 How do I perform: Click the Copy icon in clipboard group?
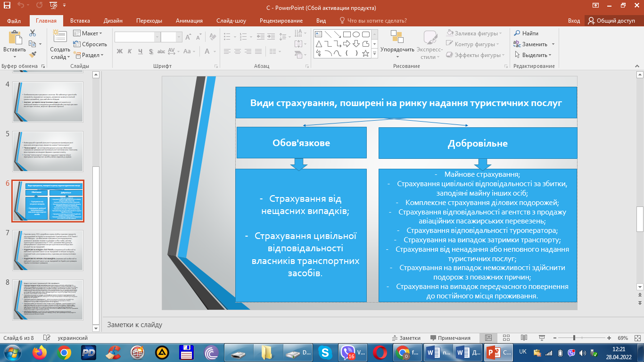(33, 44)
